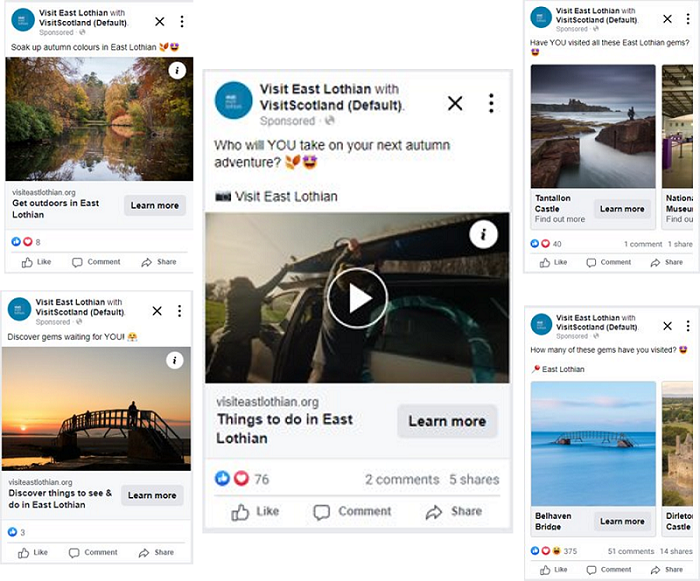Close the Discover gems waiting ad
Screen dimensions: 700x581
click(157, 311)
